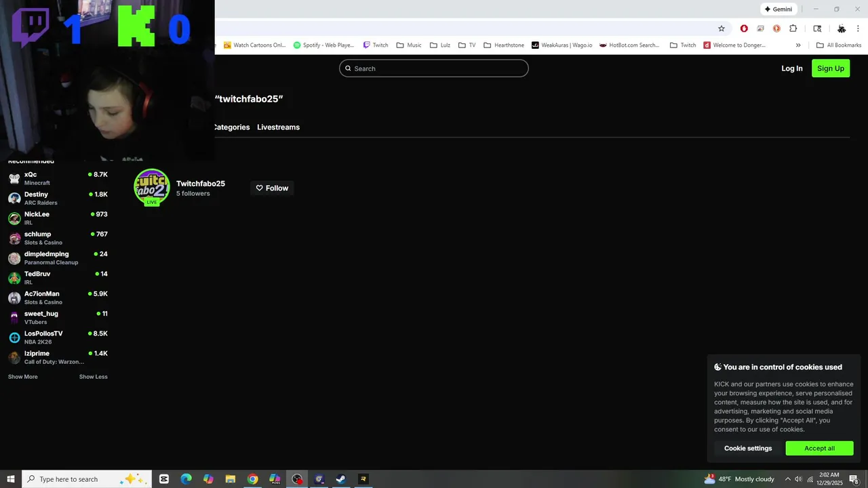Image resolution: width=868 pixels, height=488 pixels.
Task: Open the Lulz bookmarks folder
Action: click(x=440, y=45)
